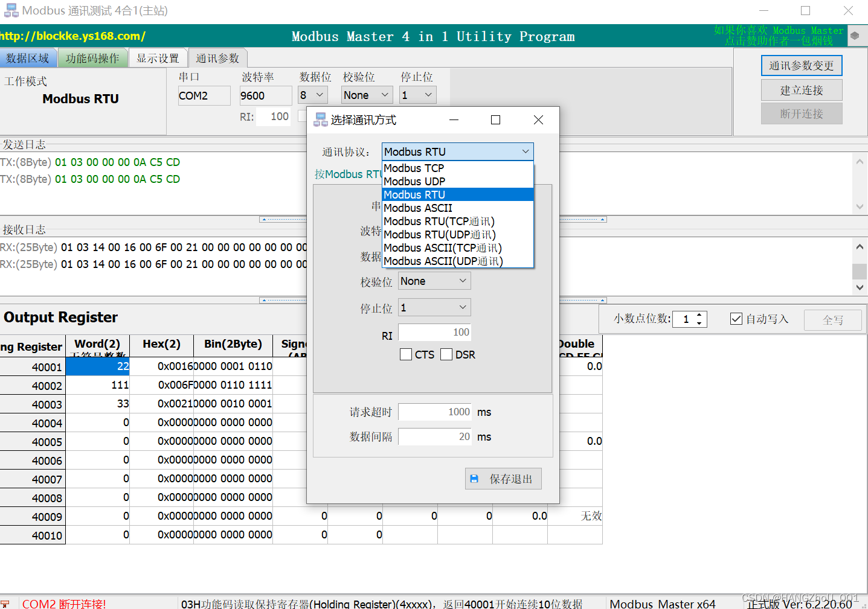Switch to the 功能码操作 tab
The height and width of the screenshot is (609, 868).
[x=93, y=57]
